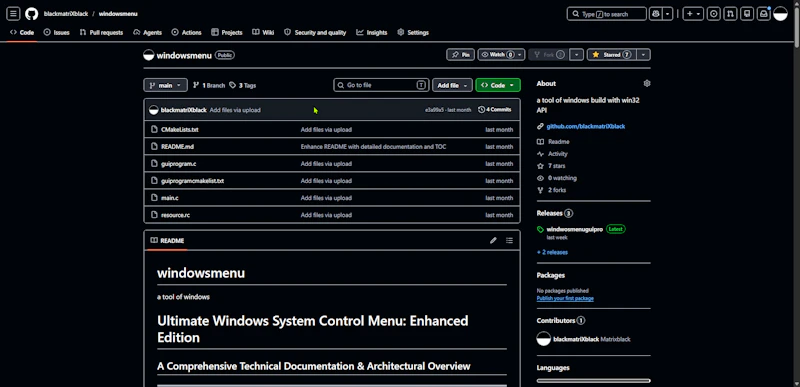
Task: Open the windwosmenuguipro release
Action: (574, 229)
